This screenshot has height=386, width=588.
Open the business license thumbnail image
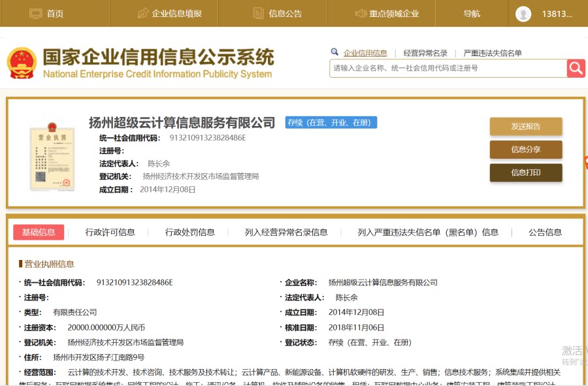(x=52, y=157)
